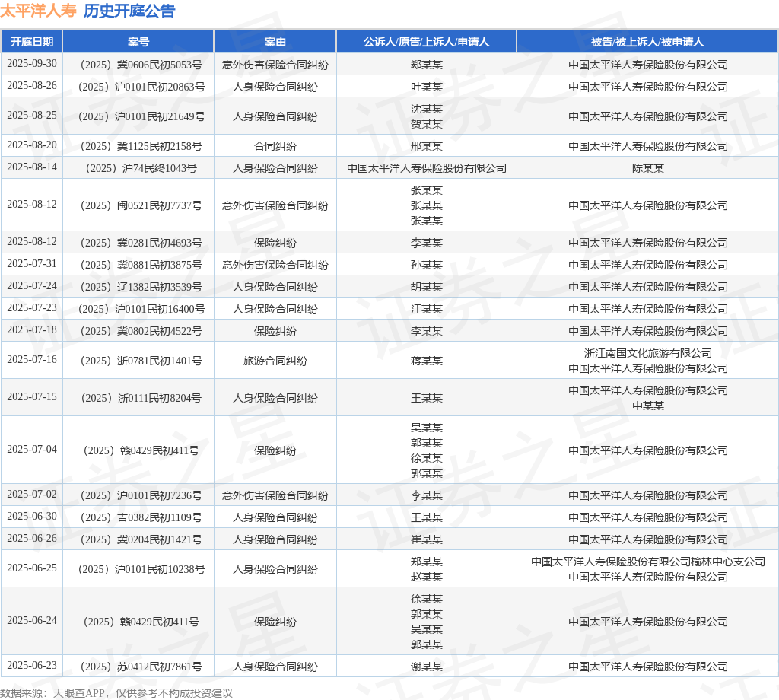Click case number 沪0101民初21649号
779x700 pixels.
(141, 116)
